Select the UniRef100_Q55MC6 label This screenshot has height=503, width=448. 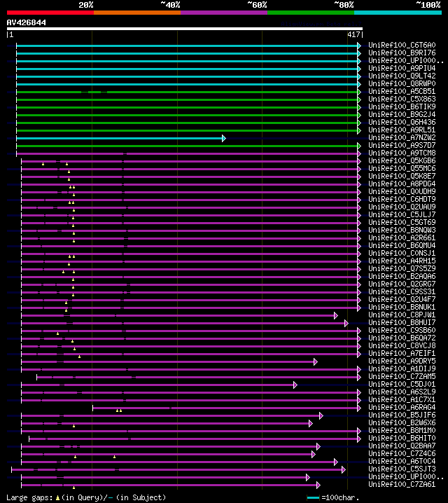click(402, 168)
